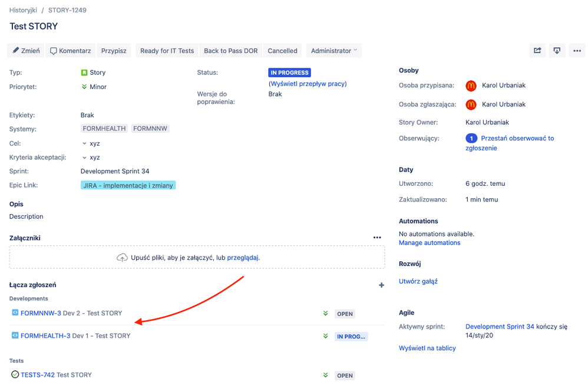Click the plus icon to add issue link
The image size is (588, 388).
381,285
